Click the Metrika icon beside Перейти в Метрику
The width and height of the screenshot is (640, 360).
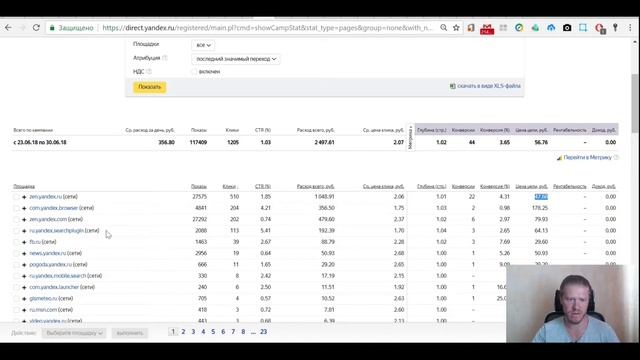[x=559, y=158]
